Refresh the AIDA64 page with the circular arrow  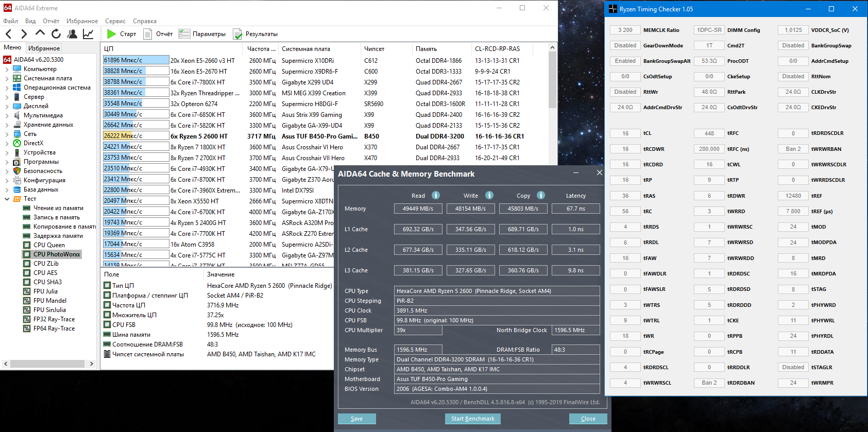[x=56, y=34]
